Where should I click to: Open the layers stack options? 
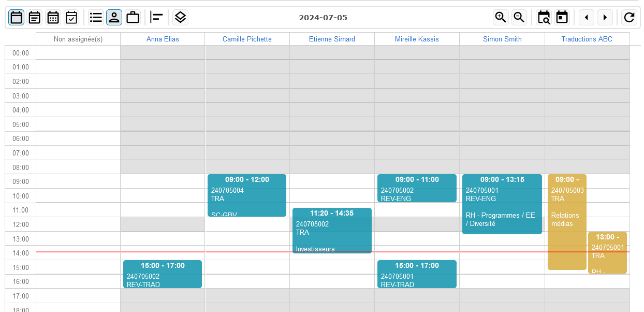click(180, 18)
